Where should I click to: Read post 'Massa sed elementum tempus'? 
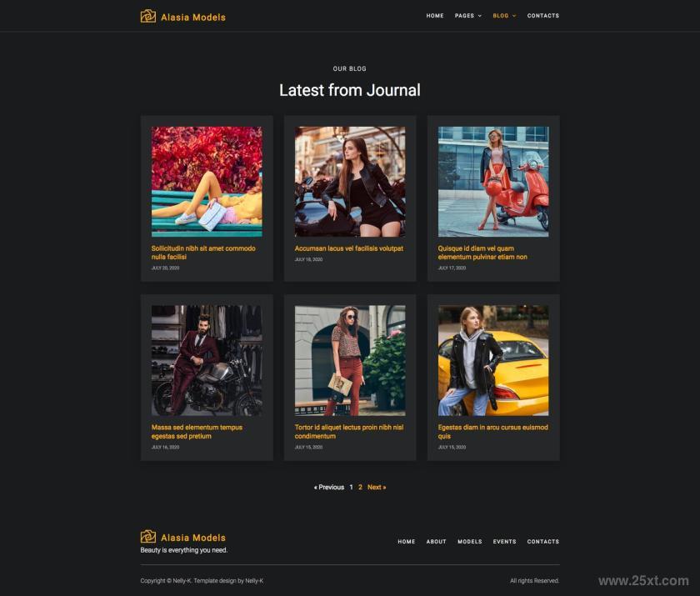[x=197, y=432]
